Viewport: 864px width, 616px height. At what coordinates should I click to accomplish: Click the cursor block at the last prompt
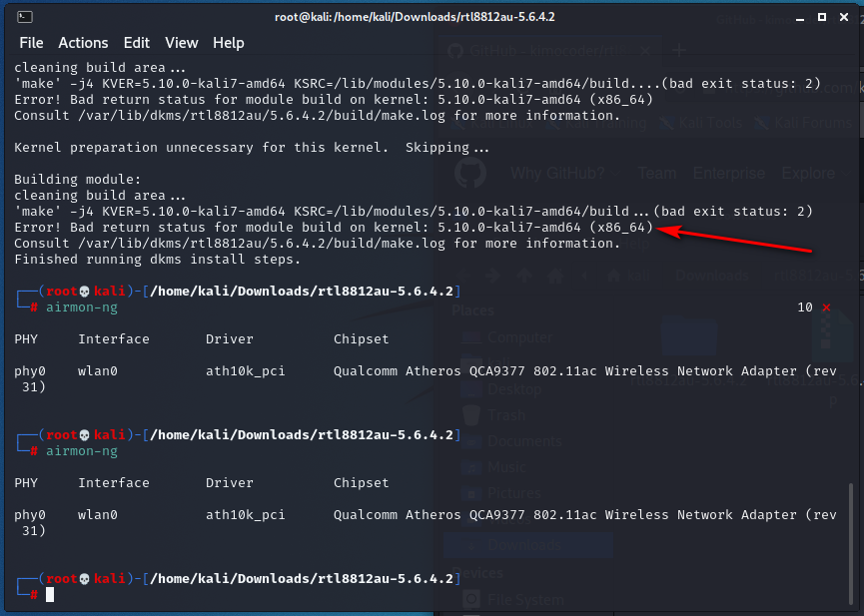[x=50, y=595]
